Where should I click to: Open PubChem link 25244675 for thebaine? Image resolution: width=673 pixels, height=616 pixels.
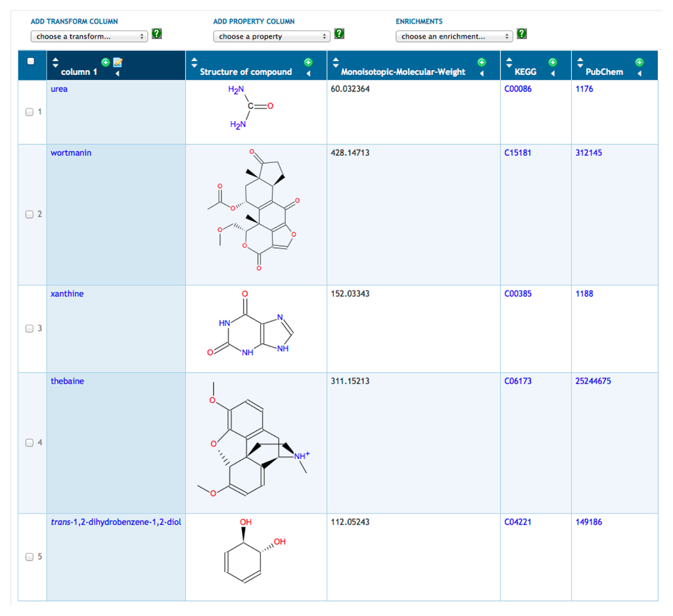(x=593, y=381)
